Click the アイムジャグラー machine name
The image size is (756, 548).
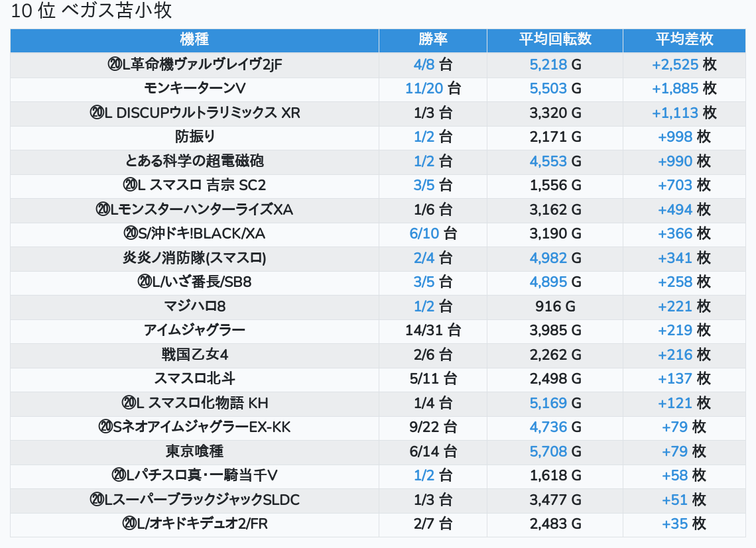pos(194,330)
